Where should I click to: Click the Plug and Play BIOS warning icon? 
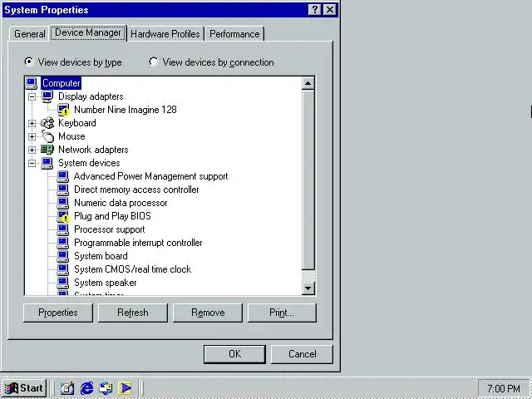63,216
